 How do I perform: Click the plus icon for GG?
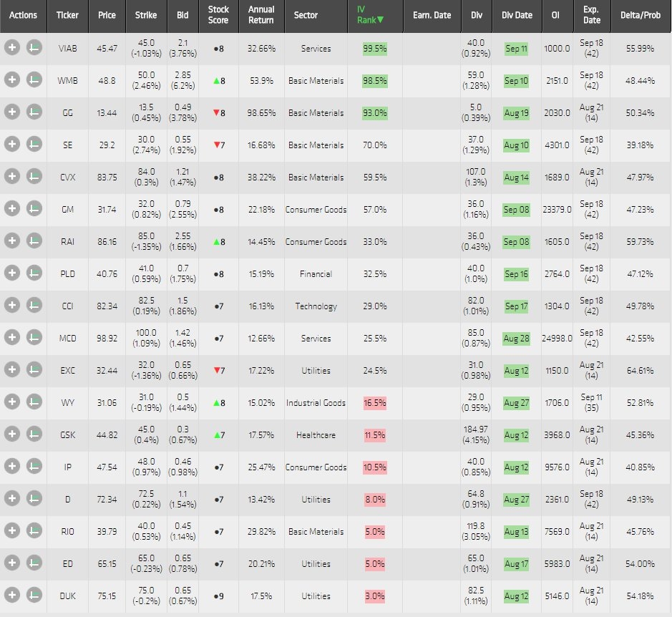[12, 112]
